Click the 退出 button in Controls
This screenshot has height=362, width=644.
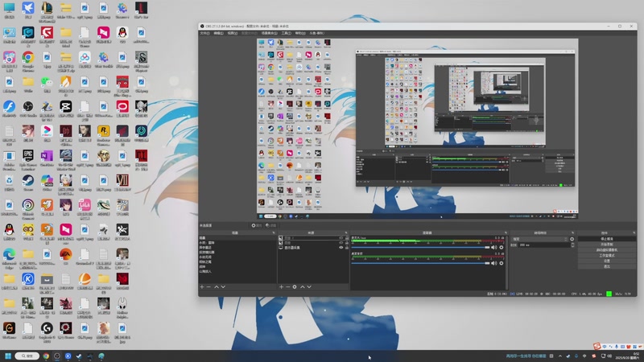pyautogui.click(x=607, y=266)
